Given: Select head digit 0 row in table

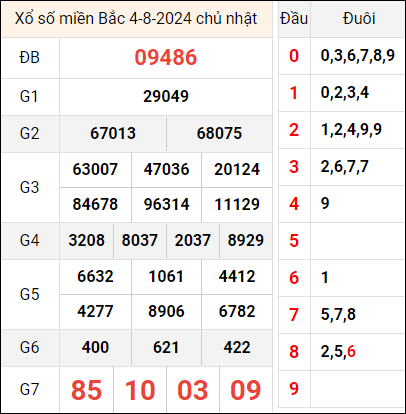Looking at the screenshot, I should coord(342,56).
